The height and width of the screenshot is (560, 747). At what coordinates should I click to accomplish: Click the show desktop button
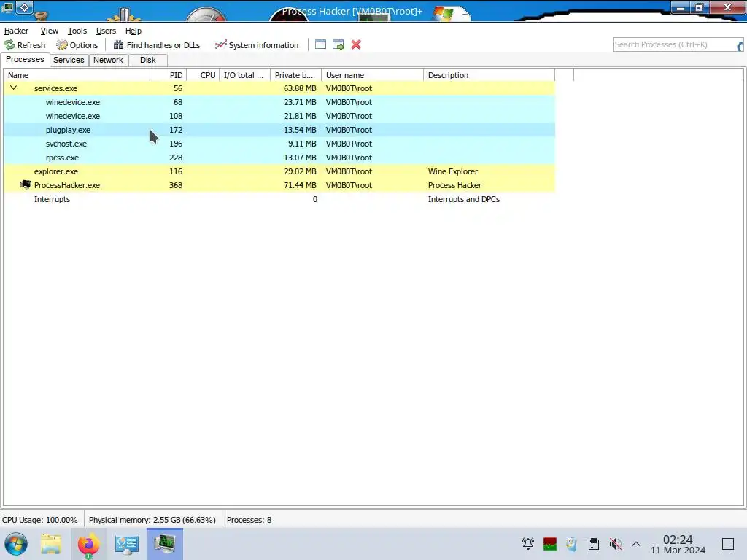(728, 544)
